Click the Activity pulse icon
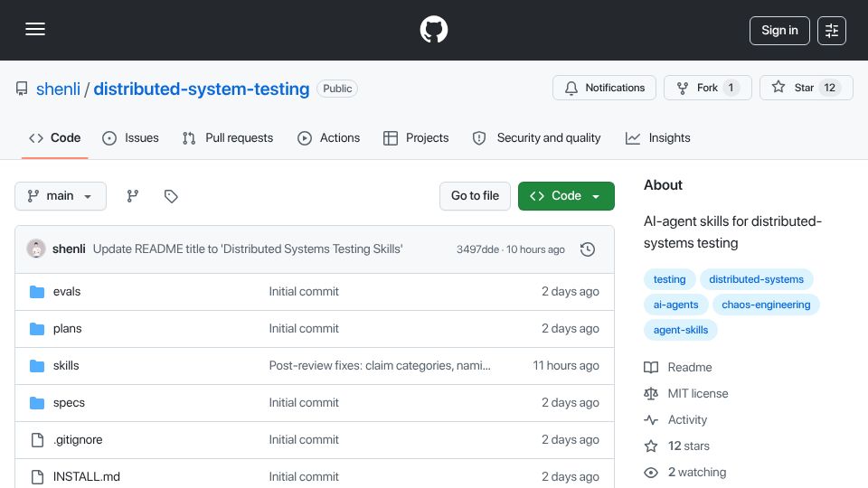 (651, 420)
